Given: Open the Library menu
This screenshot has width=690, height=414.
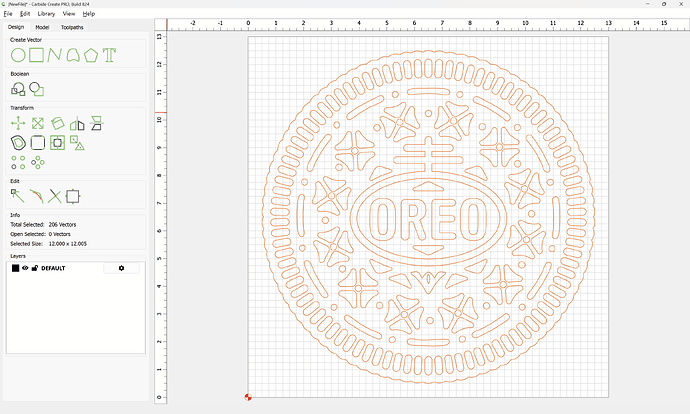Looking at the screenshot, I should point(46,14).
